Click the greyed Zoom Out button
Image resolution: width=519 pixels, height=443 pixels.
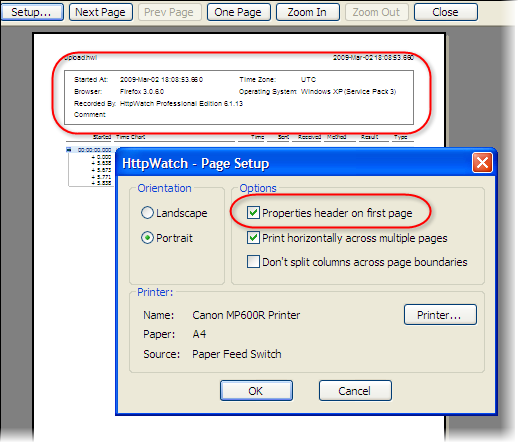[376, 12]
